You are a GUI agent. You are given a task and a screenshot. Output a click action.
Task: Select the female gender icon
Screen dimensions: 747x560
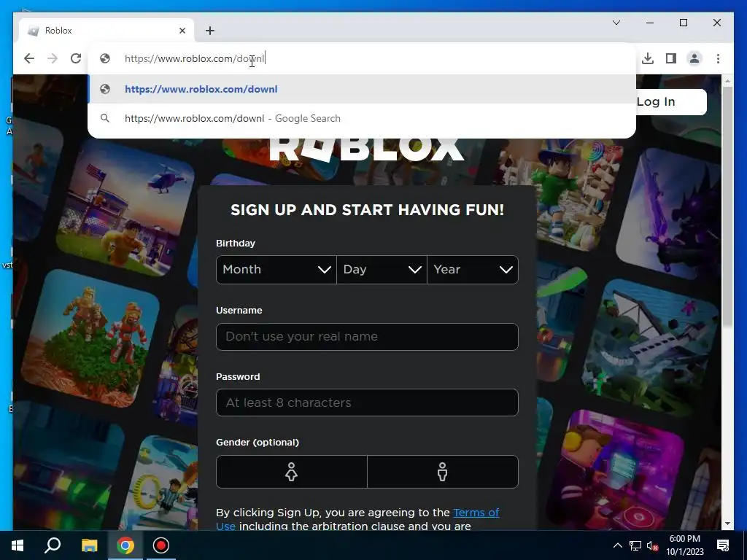291,472
